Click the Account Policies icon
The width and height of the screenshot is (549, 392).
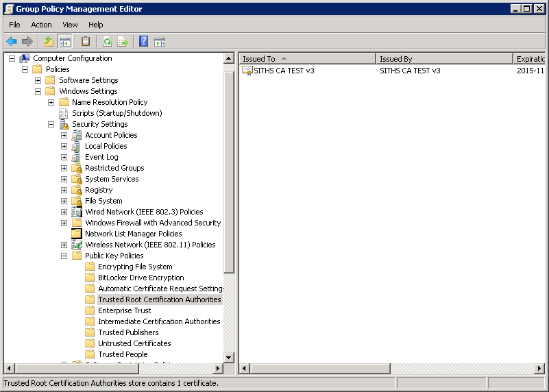pyautogui.click(x=77, y=135)
